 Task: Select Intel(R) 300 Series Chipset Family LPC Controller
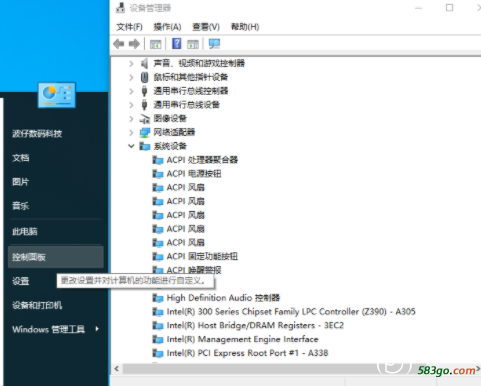coord(291,312)
